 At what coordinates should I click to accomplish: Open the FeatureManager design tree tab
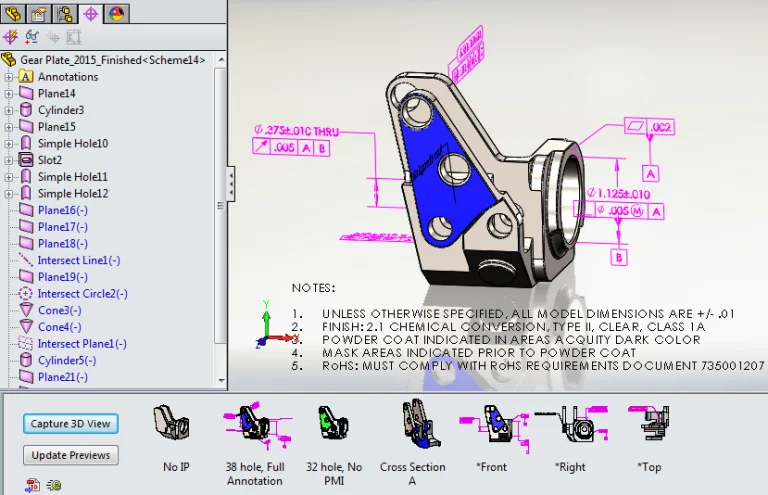click(x=13, y=14)
